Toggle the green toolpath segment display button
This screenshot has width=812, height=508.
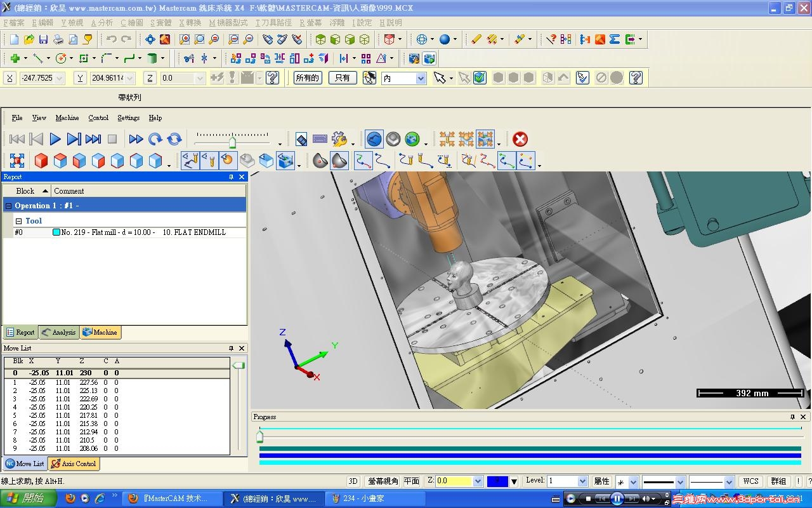[x=506, y=161]
